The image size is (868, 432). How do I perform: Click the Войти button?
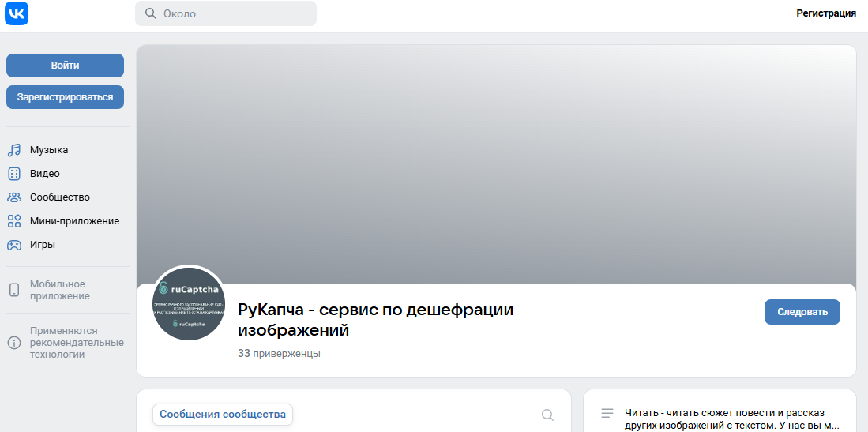tap(66, 66)
